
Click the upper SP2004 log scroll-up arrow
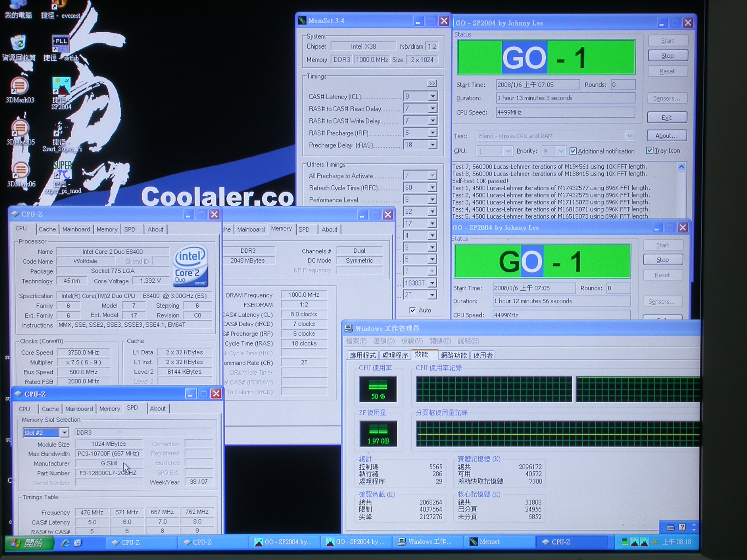point(681,166)
